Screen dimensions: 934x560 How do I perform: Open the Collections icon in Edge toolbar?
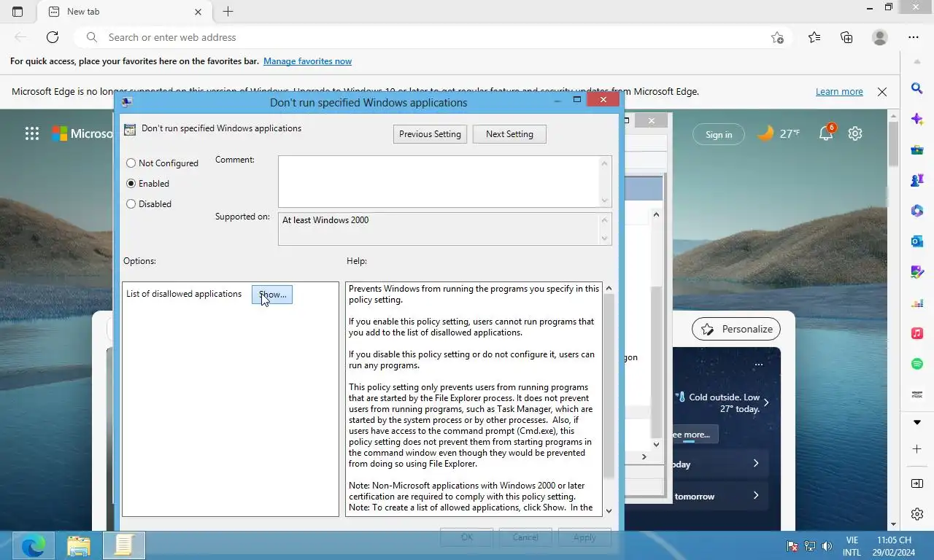846,37
